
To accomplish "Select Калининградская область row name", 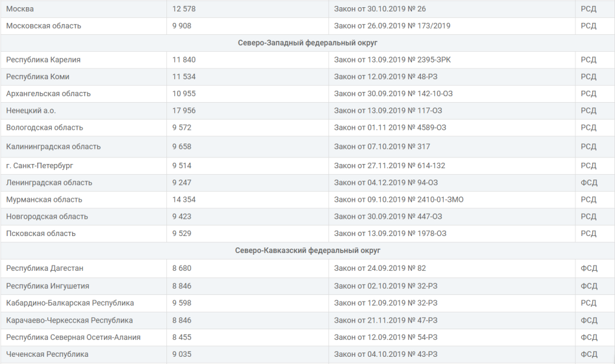I will pos(53,147).
